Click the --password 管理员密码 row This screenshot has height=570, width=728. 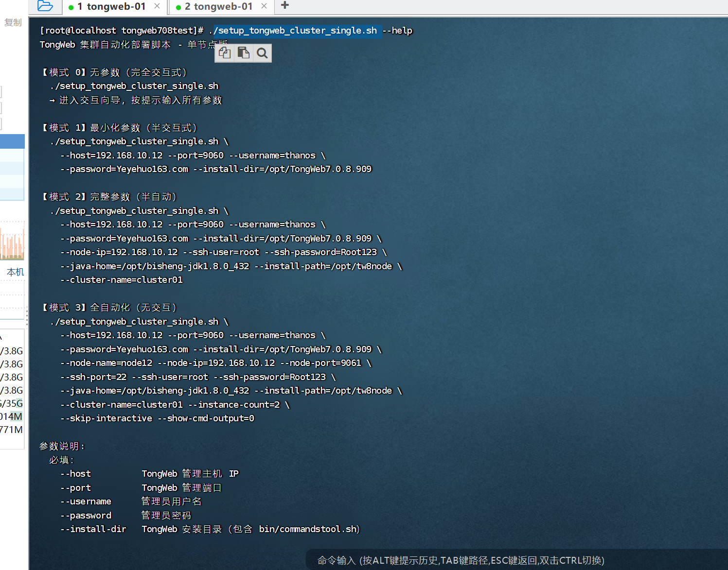[x=125, y=516]
